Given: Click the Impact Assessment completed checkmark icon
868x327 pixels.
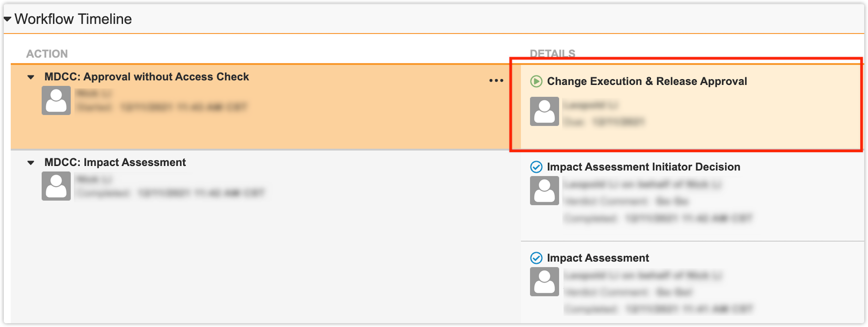Looking at the screenshot, I should [x=536, y=258].
